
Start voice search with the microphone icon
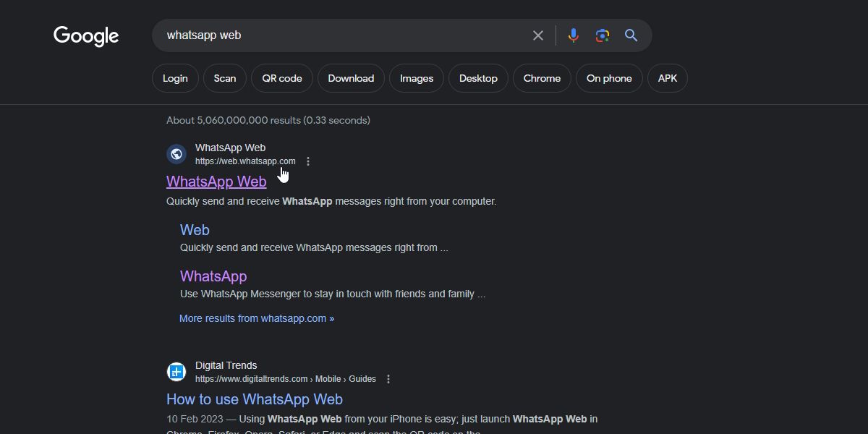(573, 35)
